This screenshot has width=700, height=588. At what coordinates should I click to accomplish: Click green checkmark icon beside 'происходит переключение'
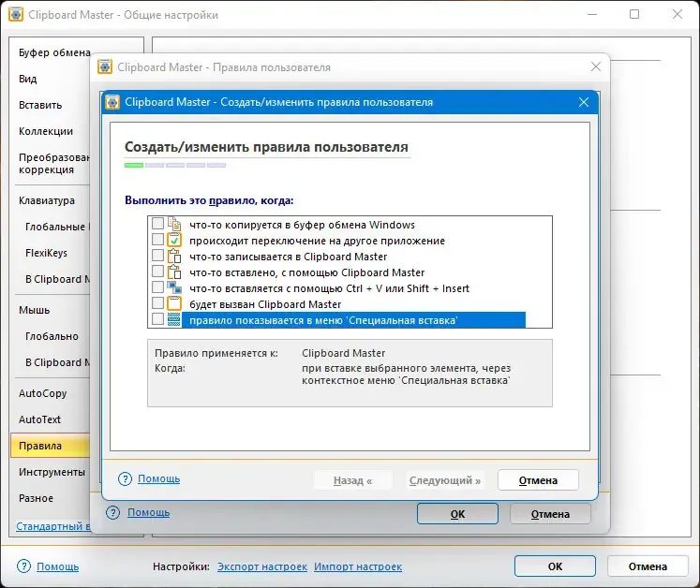pos(174,240)
